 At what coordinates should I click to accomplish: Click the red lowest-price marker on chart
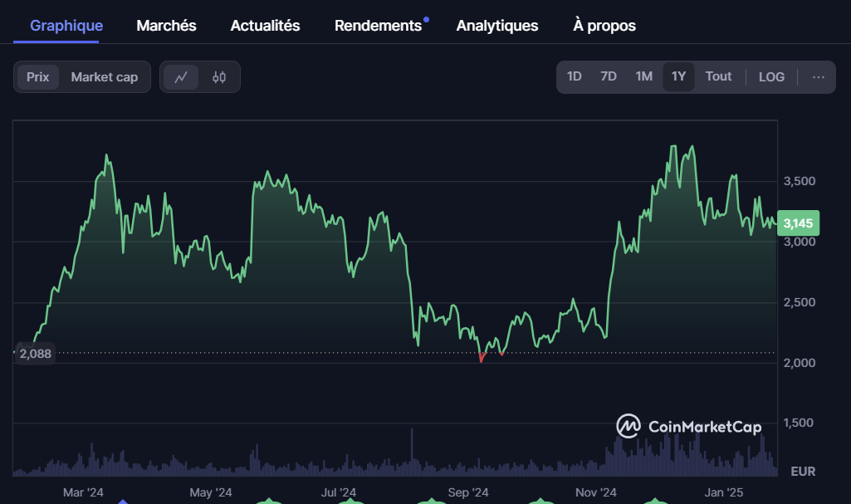point(482,359)
